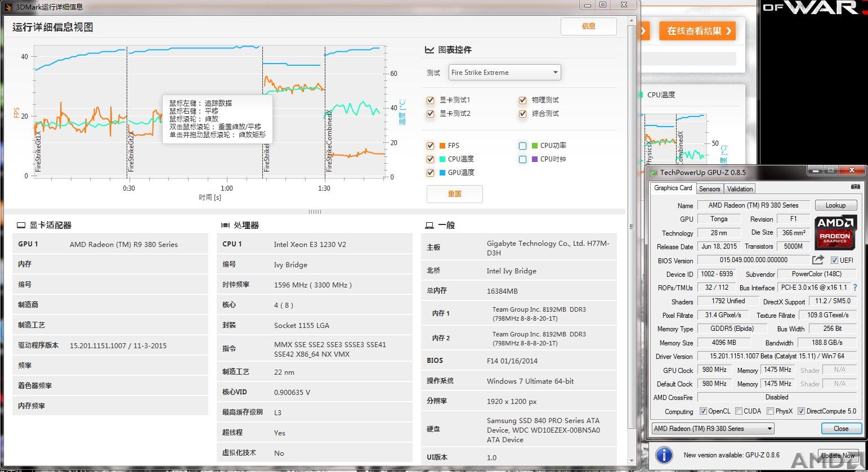Toggle graphics test 1 (显卡测试1) checkbox
Viewport: 868px width, 472px height.
tap(431, 100)
